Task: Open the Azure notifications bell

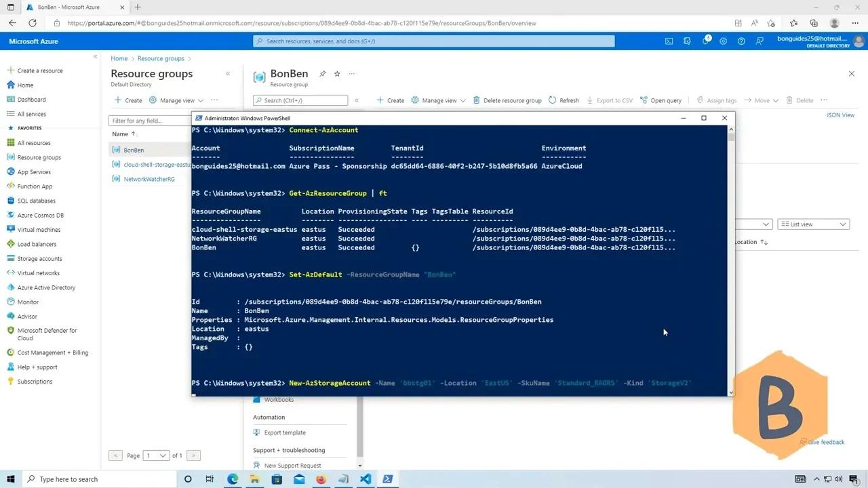Action: click(705, 41)
